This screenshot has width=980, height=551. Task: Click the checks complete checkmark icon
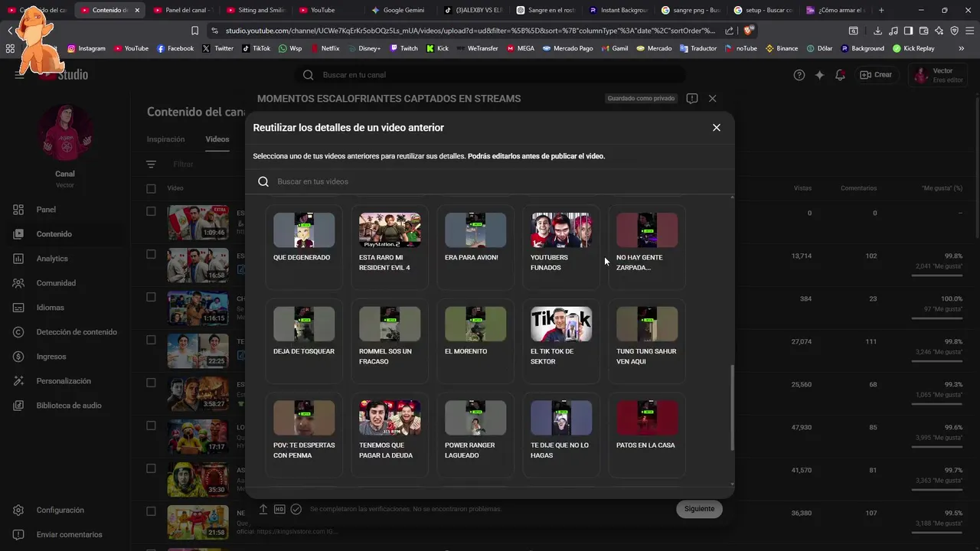[x=296, y=509]
